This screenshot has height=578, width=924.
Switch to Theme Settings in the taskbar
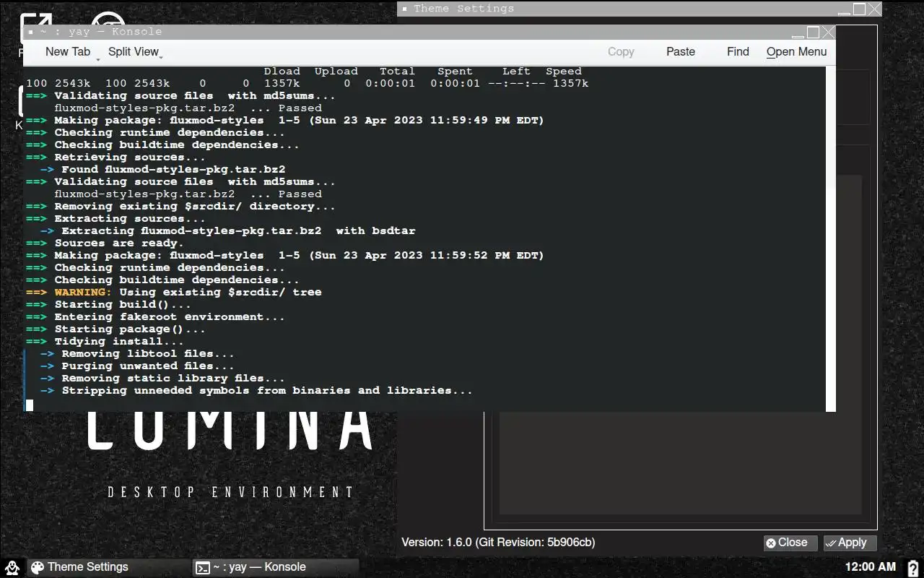point(108,567)
